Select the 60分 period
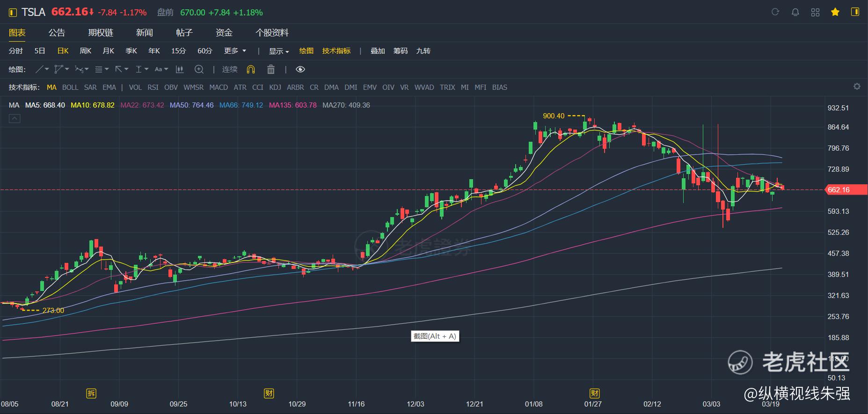Image resolution: width=868 pixels, height=414 pixels. (x=204, y=51)
